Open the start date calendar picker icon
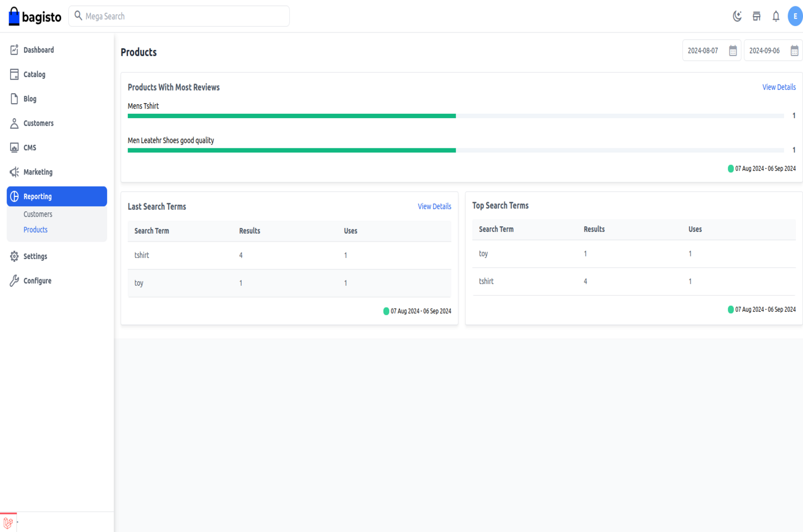Image resolution: width=803 pixels, height=532 pixels. (733, 51)
